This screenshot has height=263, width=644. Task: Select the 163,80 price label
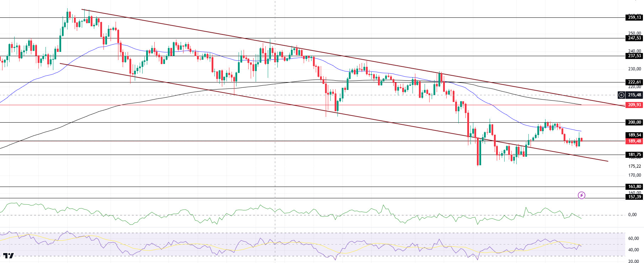[634, 187]
